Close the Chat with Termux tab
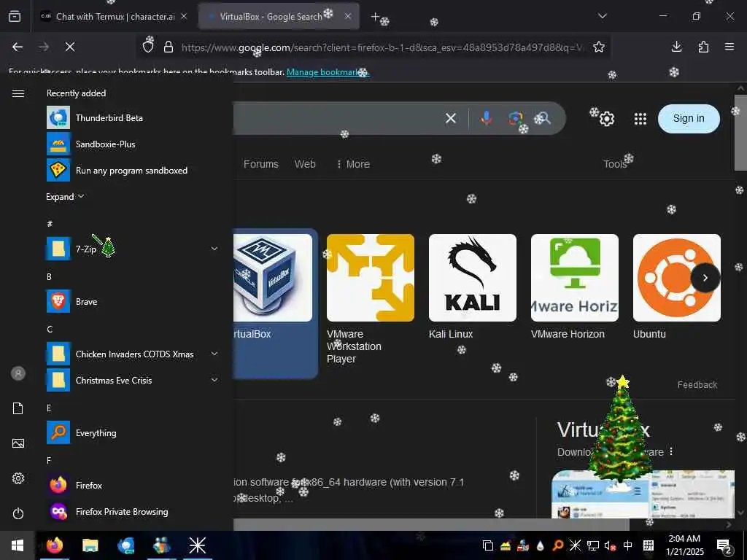747x560 pixels. 184,16
